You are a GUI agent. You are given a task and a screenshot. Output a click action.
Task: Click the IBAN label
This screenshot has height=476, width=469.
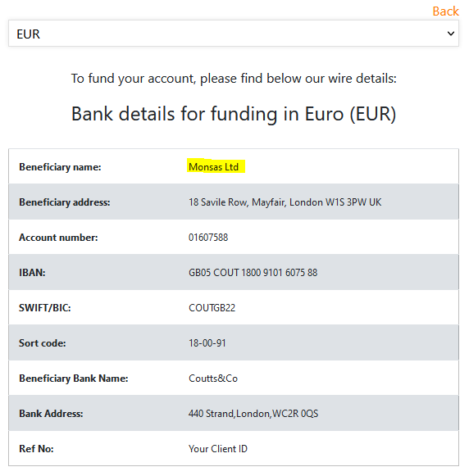pos(32,273)
